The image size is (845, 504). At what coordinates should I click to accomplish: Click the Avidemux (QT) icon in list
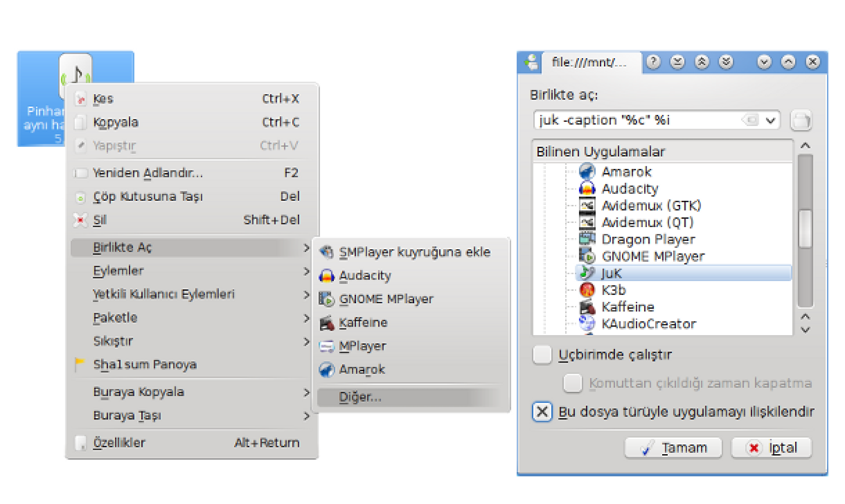pyautogui.click(x=587, y=222)
